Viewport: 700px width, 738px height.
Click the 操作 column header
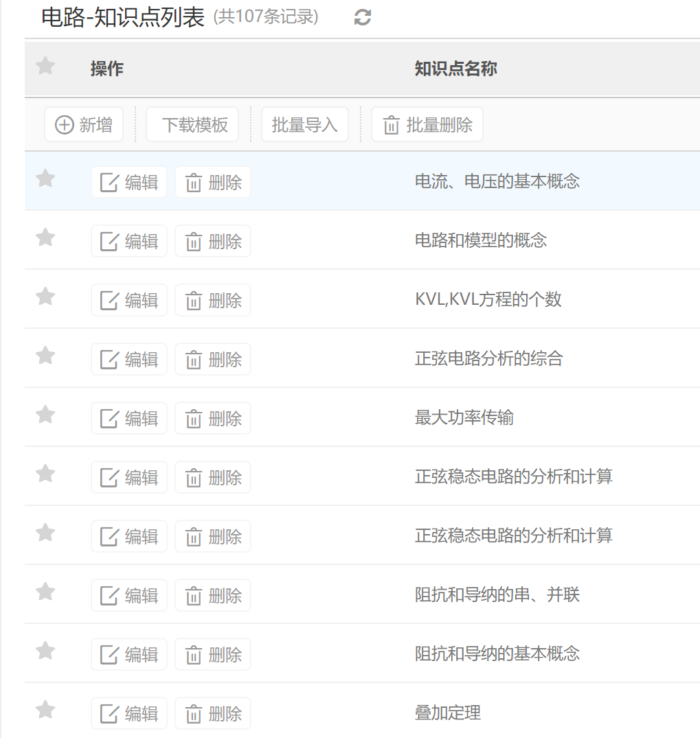coord(106,69)
